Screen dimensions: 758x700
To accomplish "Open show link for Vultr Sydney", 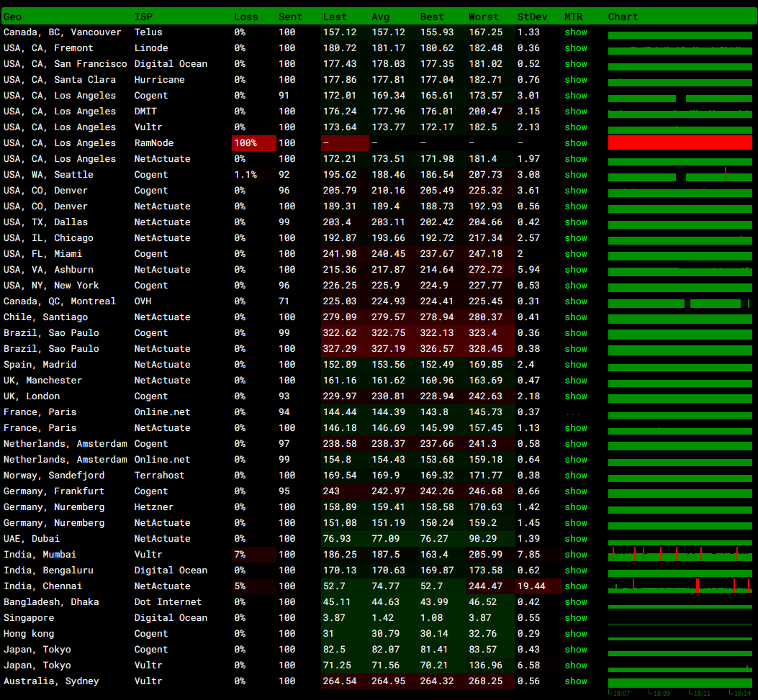I will [576, 681].
